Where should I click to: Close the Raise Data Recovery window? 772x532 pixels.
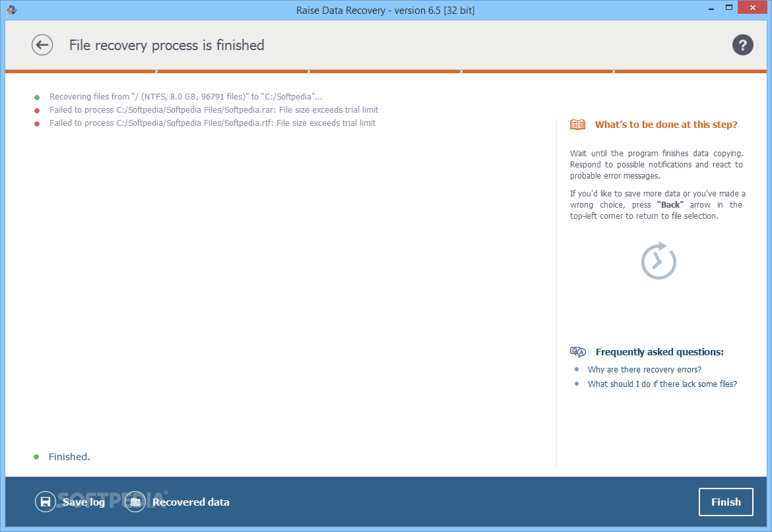[x=753, y=7]
